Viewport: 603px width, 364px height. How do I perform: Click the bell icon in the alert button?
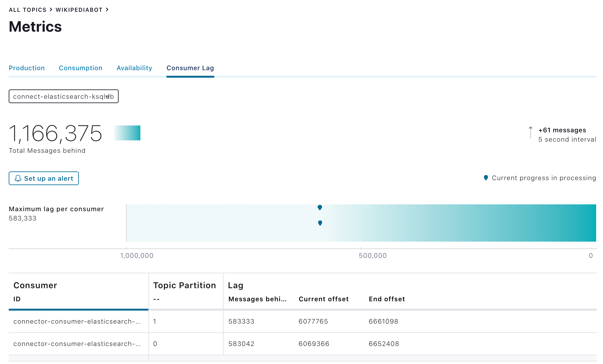coord(18,178)
